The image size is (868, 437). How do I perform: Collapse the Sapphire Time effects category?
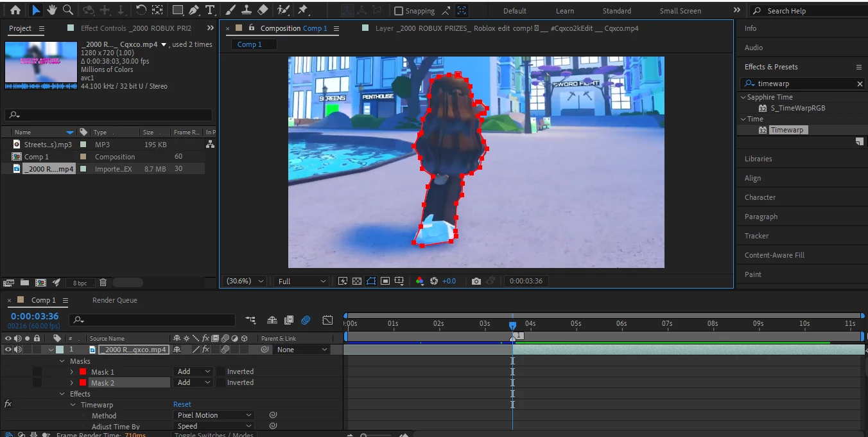pos(743,97)
